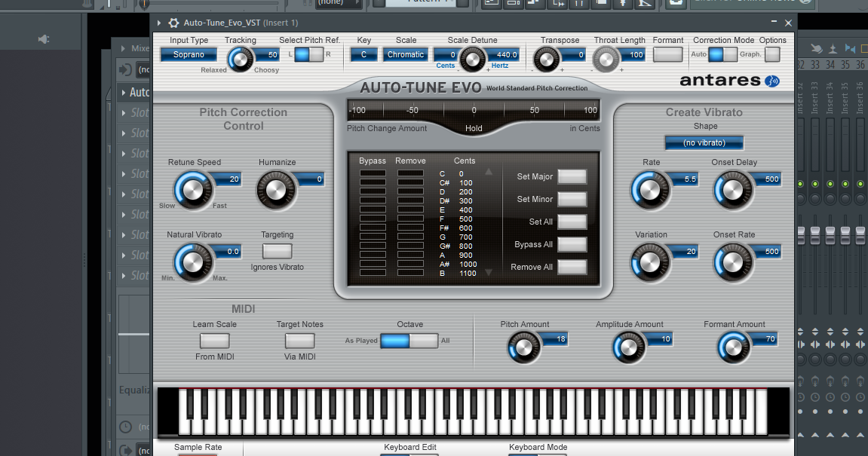Switch Correction Mode Auto/Graph toggle

(722, 54)
